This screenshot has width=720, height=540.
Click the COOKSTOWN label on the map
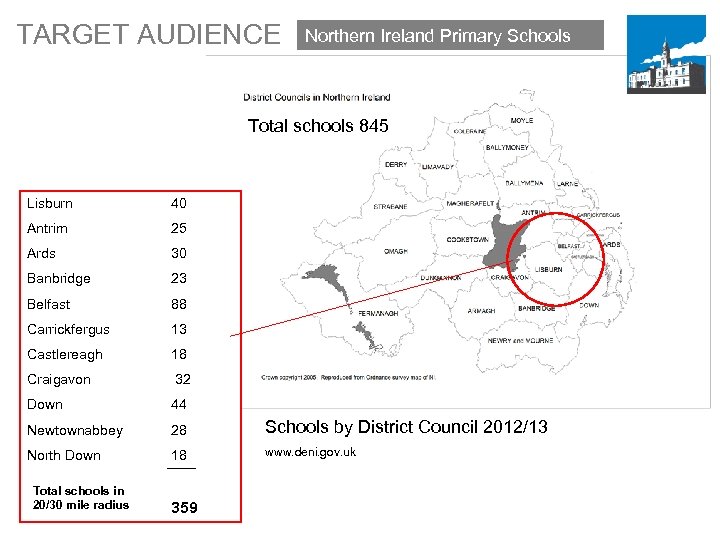click(x=467, y=240)
